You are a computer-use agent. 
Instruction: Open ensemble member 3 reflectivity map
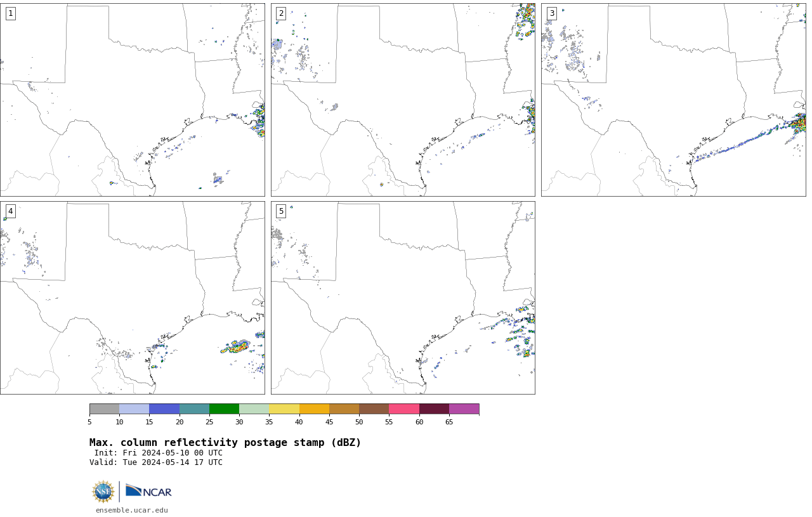[674, 100]
